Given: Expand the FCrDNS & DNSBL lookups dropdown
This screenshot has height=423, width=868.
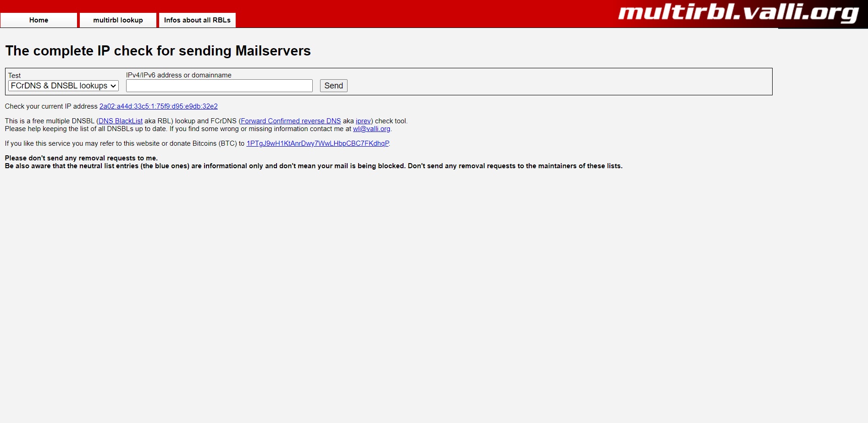Looking at the screenshot, I should (x=63, y=86).
